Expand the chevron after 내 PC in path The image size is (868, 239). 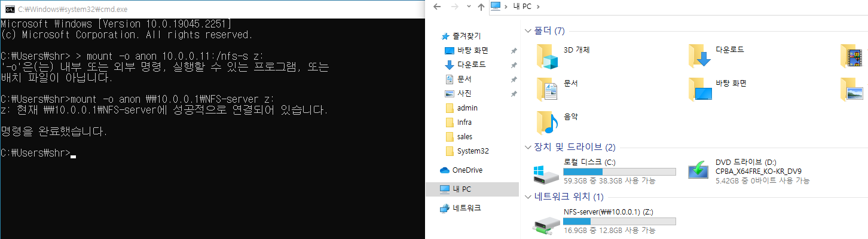pyautogui.click(x=538, y=7)
